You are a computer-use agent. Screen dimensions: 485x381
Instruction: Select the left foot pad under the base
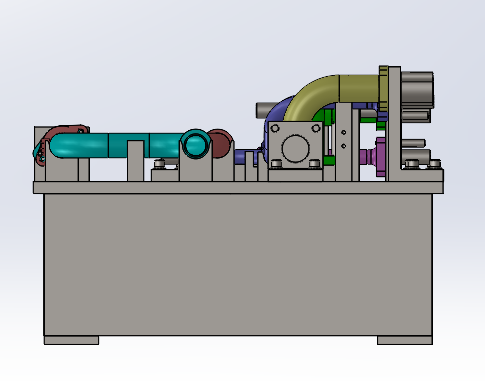coord(71,340)
